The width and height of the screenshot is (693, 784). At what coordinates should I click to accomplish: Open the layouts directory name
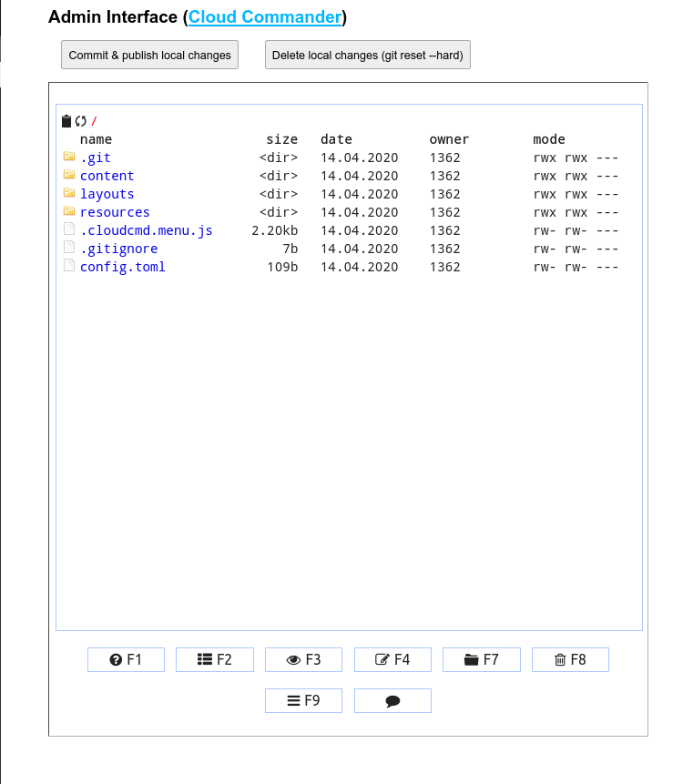coord(107,194)
